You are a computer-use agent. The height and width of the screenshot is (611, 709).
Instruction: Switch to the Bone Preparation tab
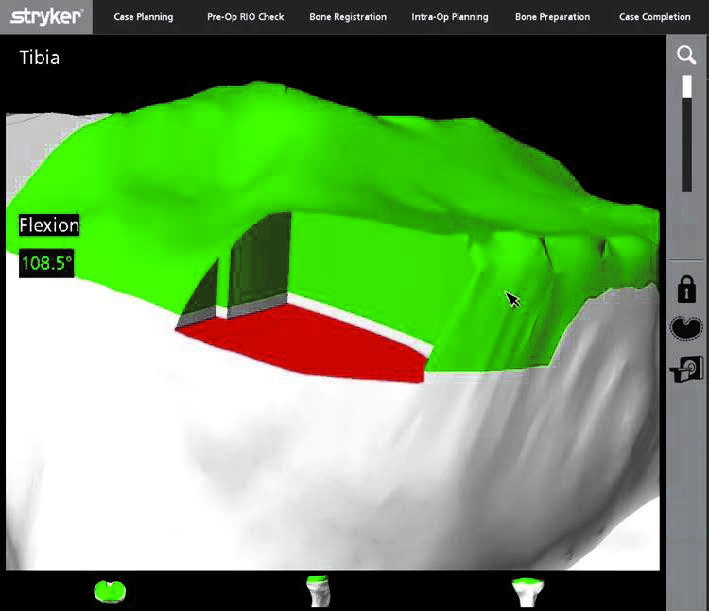pos(552,17)
